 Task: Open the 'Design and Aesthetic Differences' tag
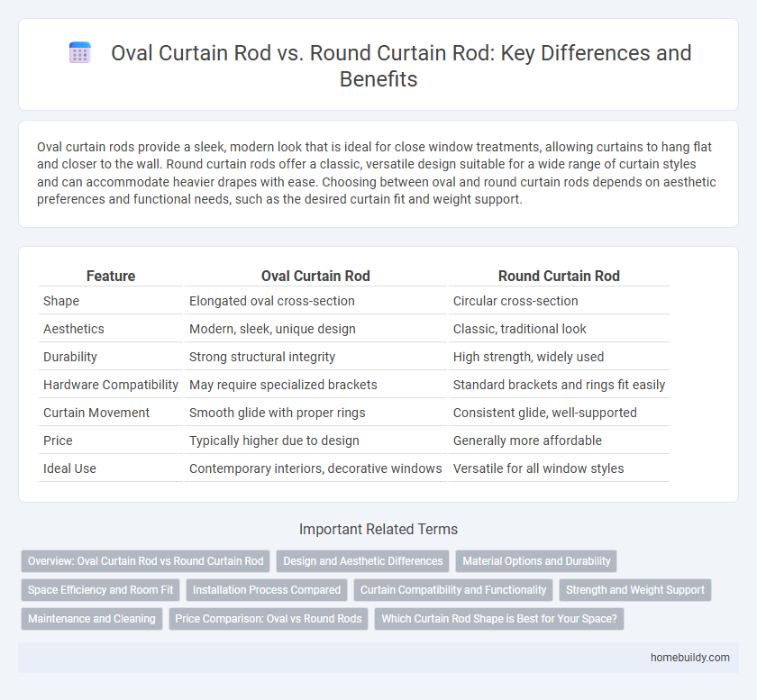pos(362,561)
